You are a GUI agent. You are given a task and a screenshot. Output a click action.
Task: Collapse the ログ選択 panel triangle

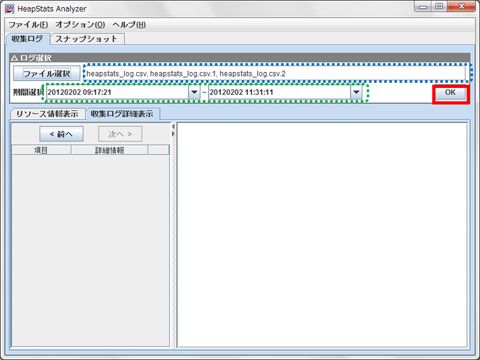[x=14, y=58]
